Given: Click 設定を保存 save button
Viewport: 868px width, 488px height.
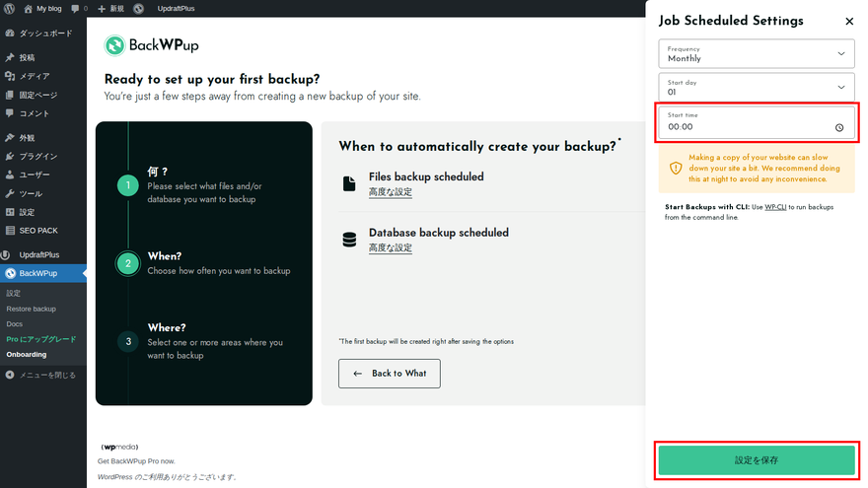Looking at the screenshot, I should point(757,460).
